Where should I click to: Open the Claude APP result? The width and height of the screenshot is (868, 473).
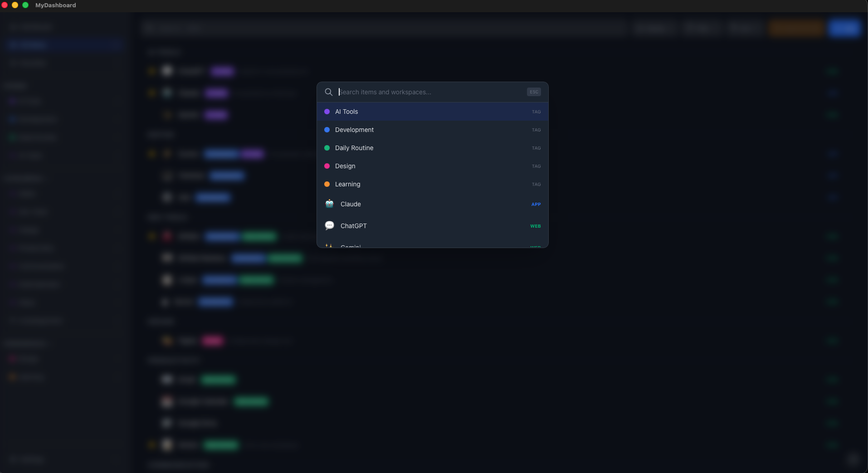(x=431, y=204)
